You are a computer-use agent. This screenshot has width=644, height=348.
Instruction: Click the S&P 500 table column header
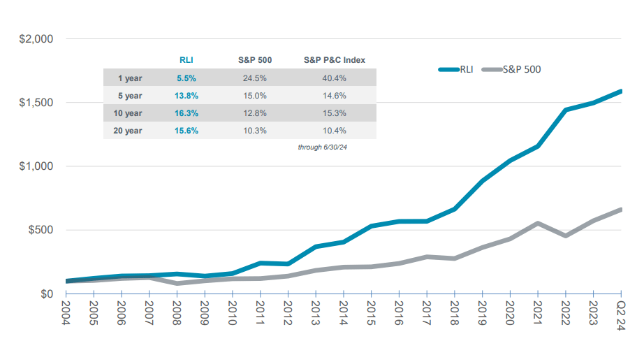256,60
